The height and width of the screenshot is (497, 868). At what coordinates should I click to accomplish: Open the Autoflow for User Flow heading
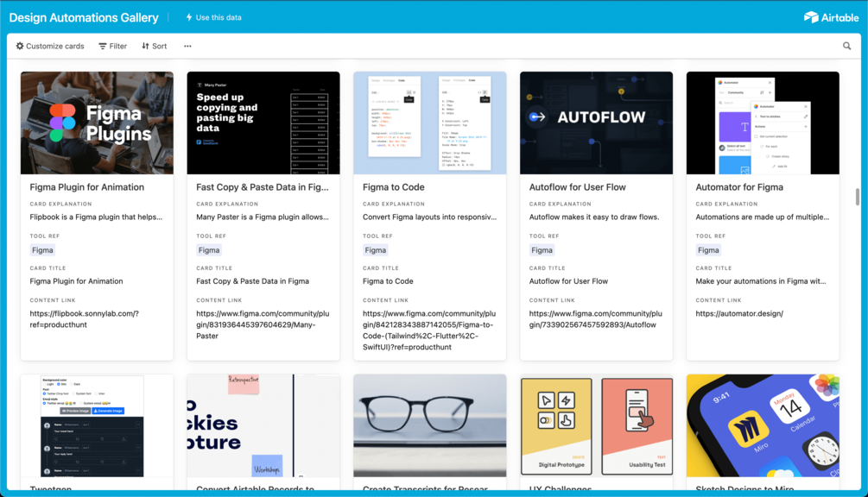point(578,187)
